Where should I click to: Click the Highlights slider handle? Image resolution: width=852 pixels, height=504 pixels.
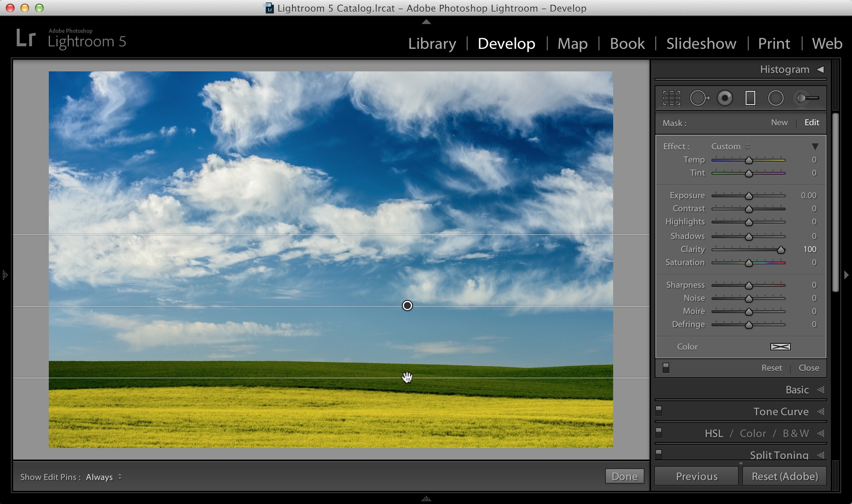tap(749, 222)
